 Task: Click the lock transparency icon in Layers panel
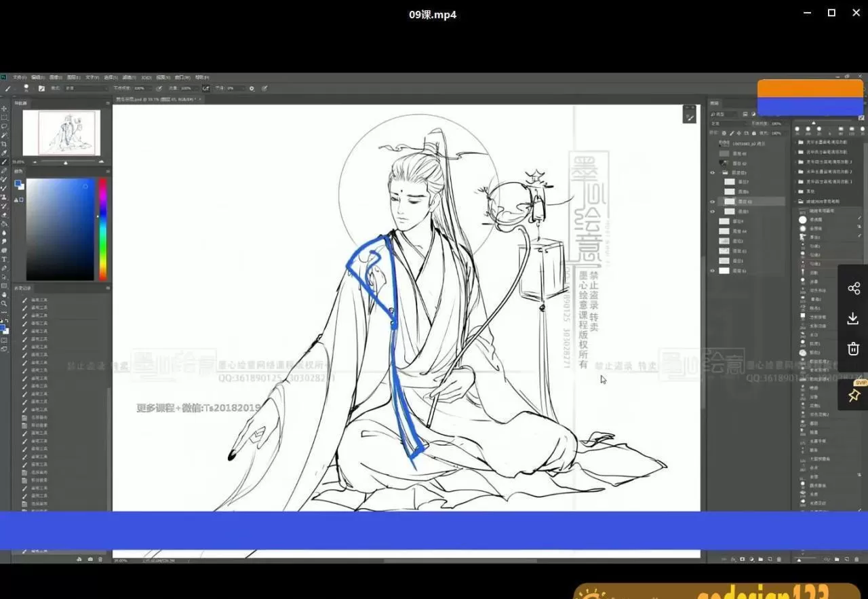pyautogui.click(x=724, y=133)
